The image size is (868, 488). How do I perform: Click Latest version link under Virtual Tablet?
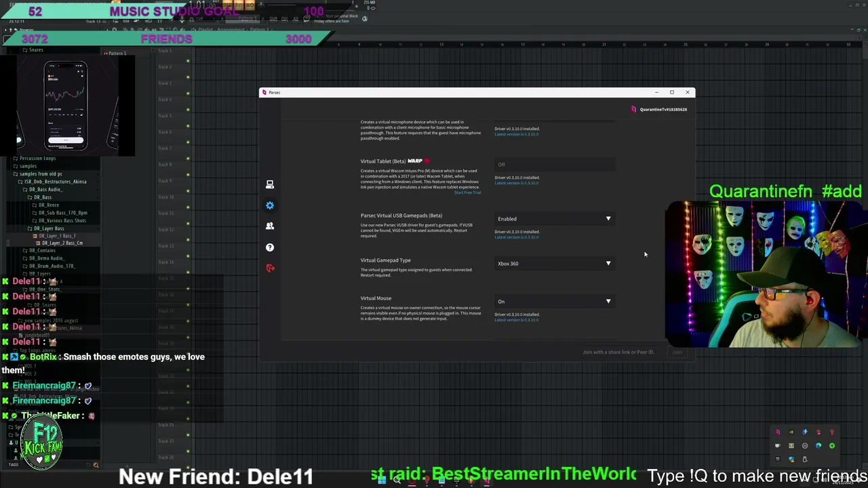click(x=517, y=183)
